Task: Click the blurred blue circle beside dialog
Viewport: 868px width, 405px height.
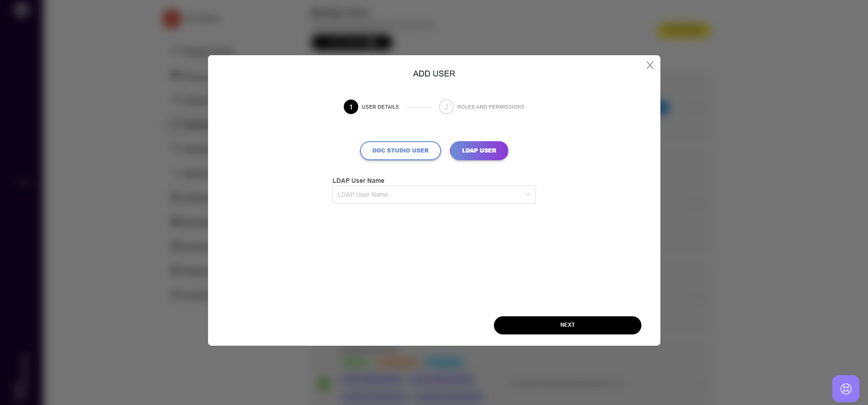Action: [664, 108]
